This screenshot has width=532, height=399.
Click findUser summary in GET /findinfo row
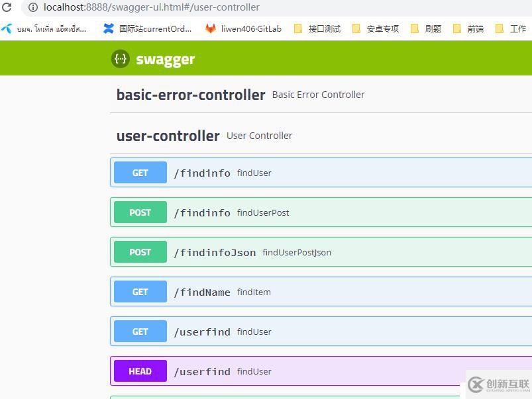point(254,173)
